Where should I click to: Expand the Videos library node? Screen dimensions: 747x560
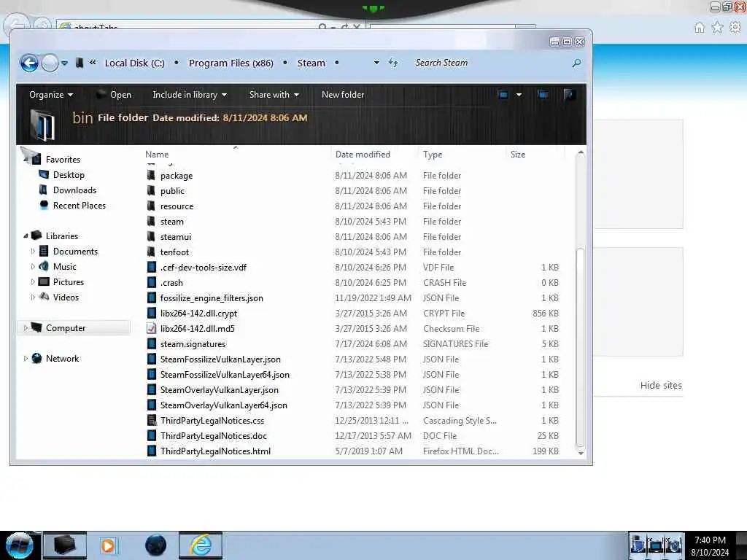(33, 297)
